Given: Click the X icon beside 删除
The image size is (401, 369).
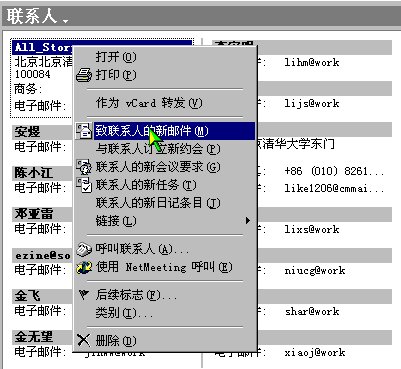Looking at the screenshot, I should pyautogui.click(x=83, y=340).
